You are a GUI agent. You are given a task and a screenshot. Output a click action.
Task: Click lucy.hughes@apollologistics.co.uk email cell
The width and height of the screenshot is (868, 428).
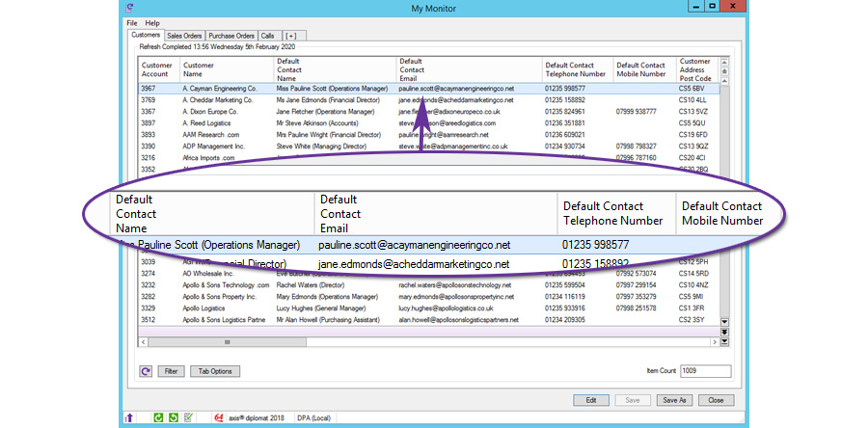click(447, 308)
